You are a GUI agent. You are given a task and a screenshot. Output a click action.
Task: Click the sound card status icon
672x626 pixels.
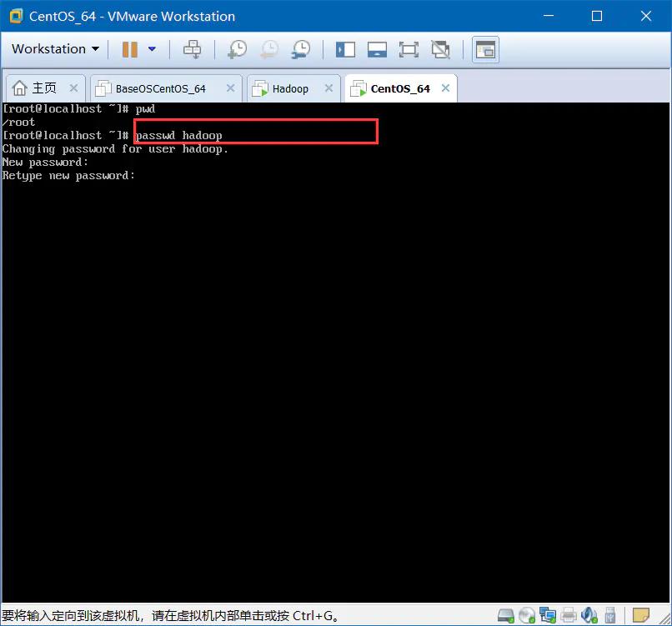click(589, 616)
